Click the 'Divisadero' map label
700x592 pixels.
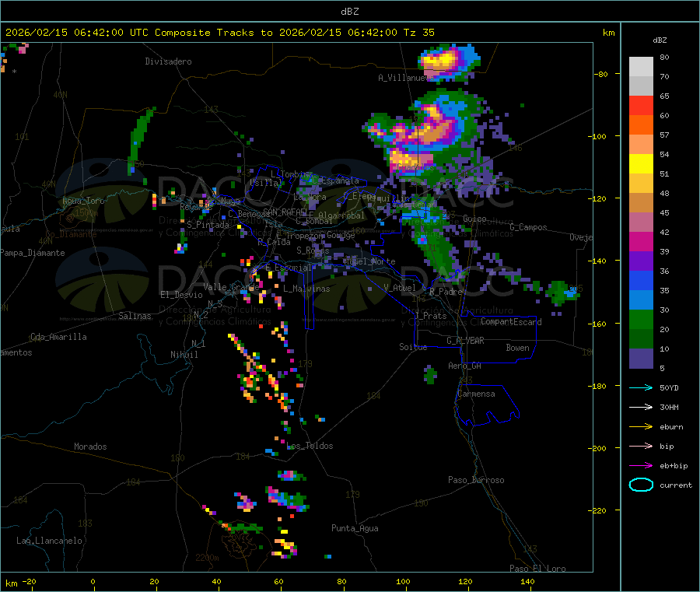168,61
